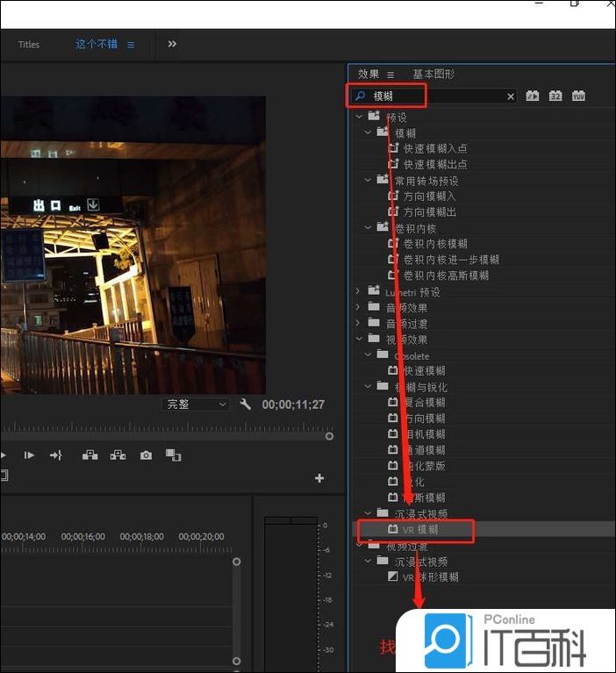Open monitor settings wrench icon
Viewport: 616px width, 673px height.
pyautogui.click(x=246, y=405)
